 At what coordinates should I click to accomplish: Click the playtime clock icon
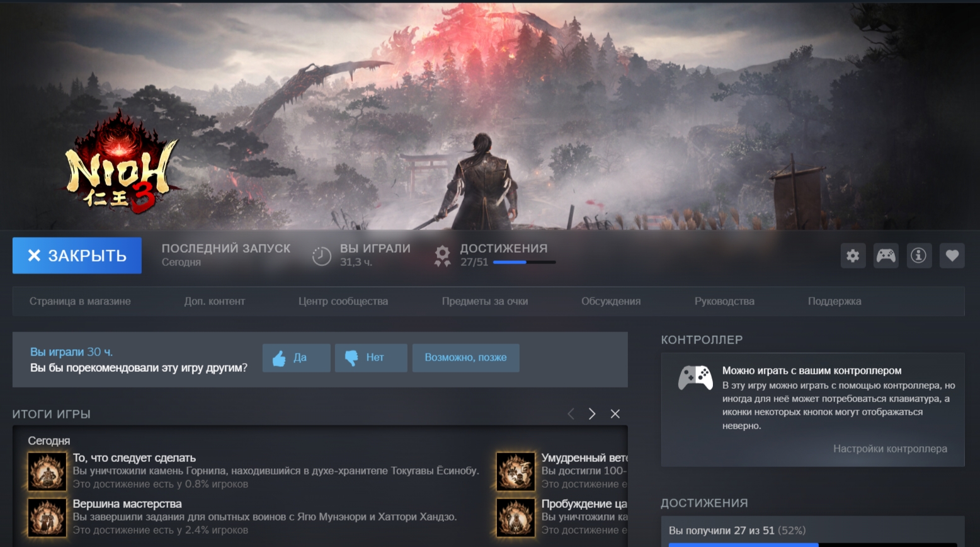click(x=322, y=256)
